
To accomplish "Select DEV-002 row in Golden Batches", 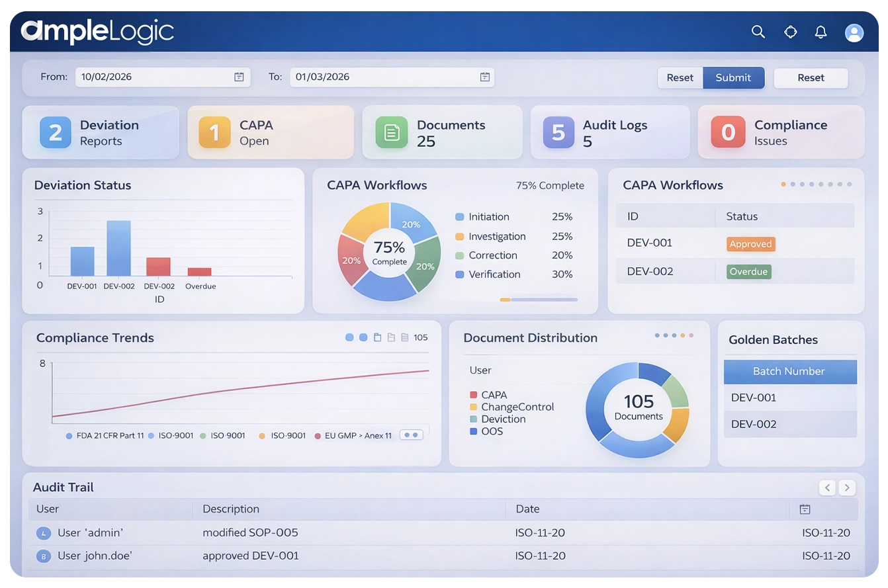I will 790,424.
